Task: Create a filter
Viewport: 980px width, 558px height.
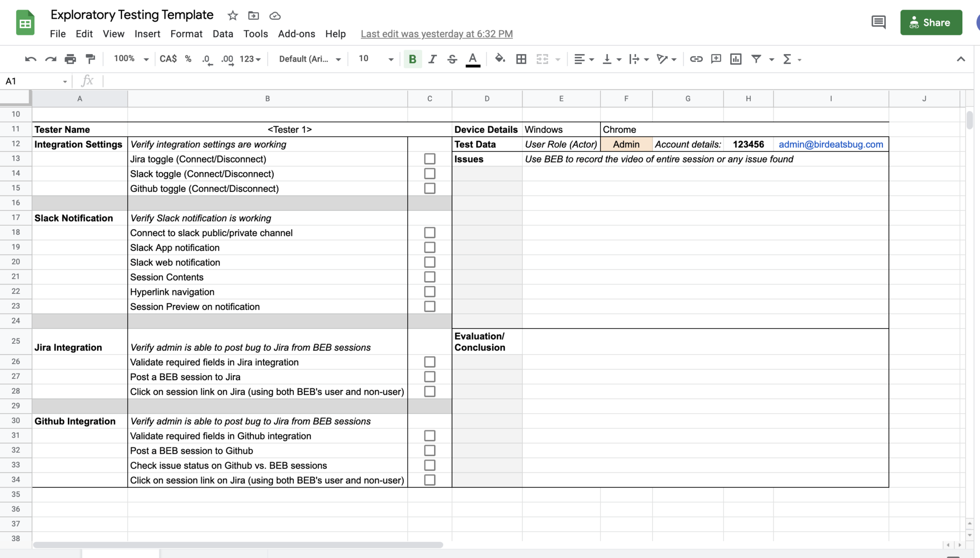Action: (756, 58)
